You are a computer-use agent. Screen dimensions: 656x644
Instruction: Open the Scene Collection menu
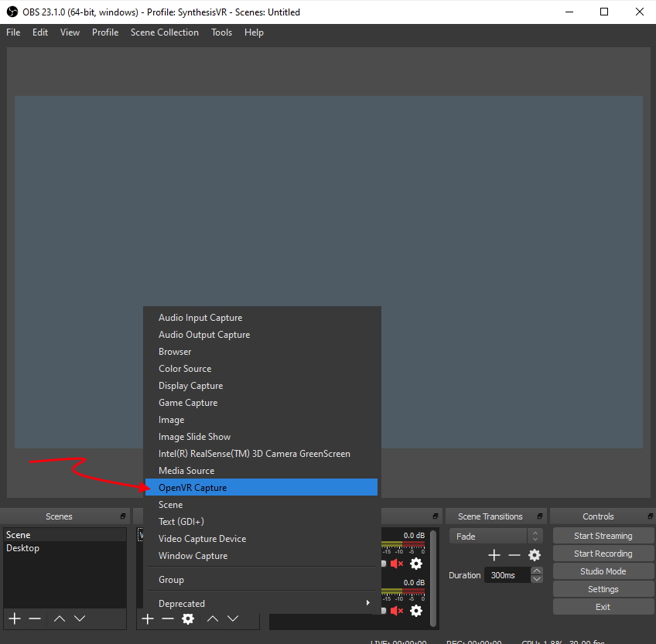click(x=165, y=32)
